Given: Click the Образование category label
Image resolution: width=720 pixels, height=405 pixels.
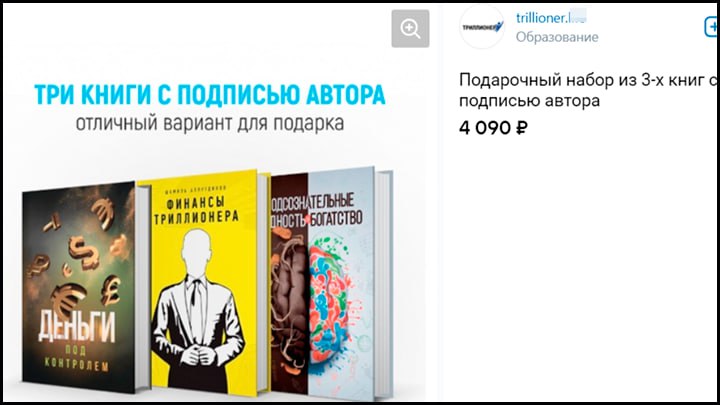Looking at the screenshot, I should [x=557, y=37].
